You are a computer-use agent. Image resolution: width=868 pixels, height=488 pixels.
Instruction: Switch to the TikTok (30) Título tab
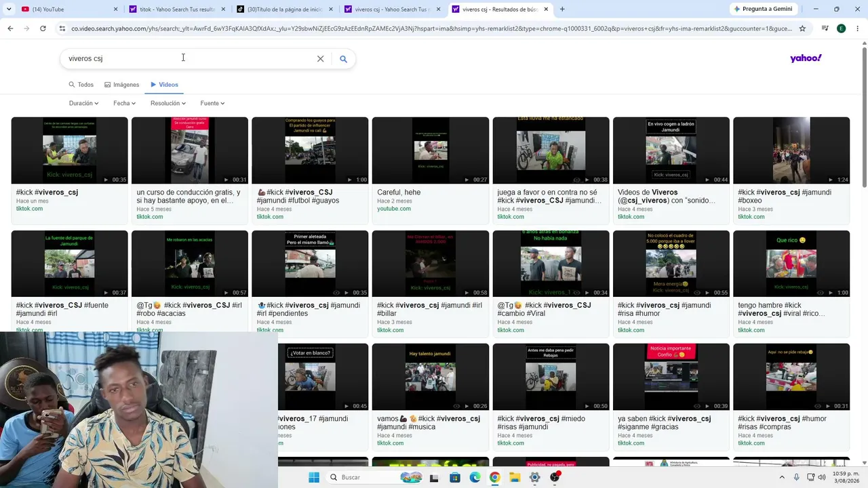pos(285,9)
